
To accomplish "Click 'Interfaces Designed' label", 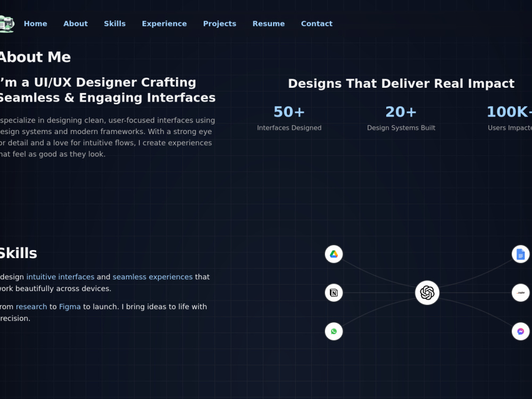I will (x=289, y=128).
